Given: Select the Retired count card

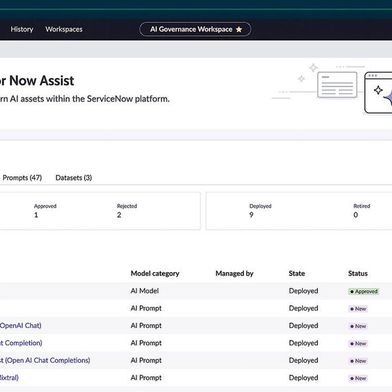Looking at the screenshot, I should click(362, 211).
